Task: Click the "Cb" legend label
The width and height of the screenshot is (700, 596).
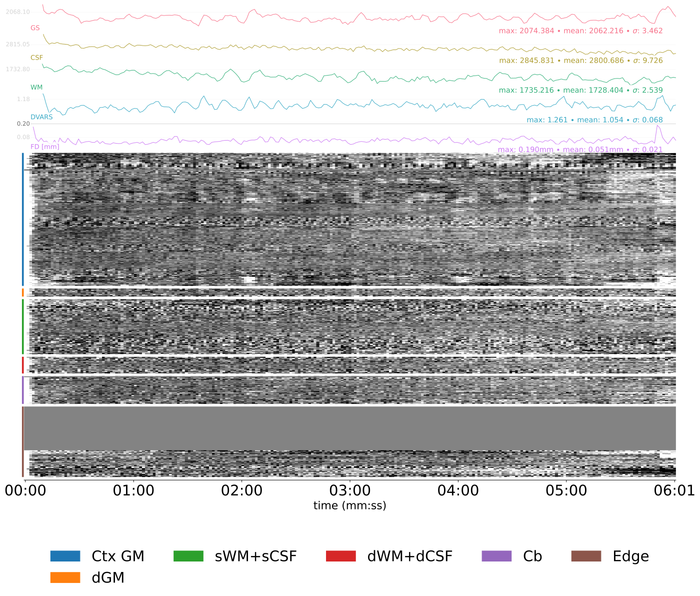Action: click(532, 556)
